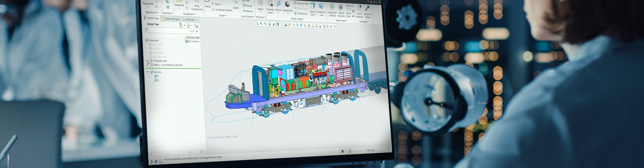This screenshot has width=644, height=168.
Task: Click the Extrude tool in the ribbon
Action: pos(247,6)
